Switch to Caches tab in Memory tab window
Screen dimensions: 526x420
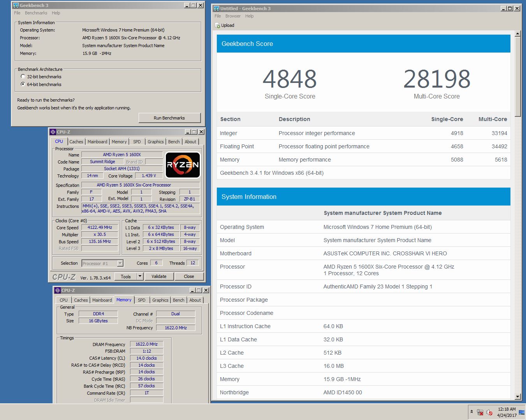pos(81,300)
